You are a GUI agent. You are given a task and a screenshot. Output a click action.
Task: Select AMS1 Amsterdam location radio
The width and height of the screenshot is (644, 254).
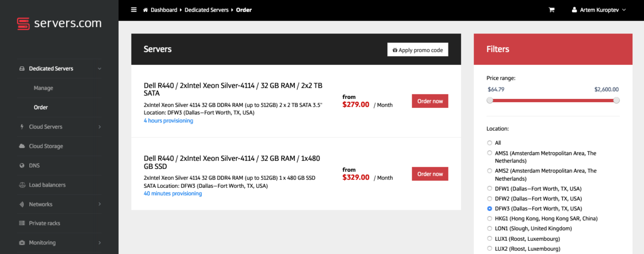pos(489,153)
